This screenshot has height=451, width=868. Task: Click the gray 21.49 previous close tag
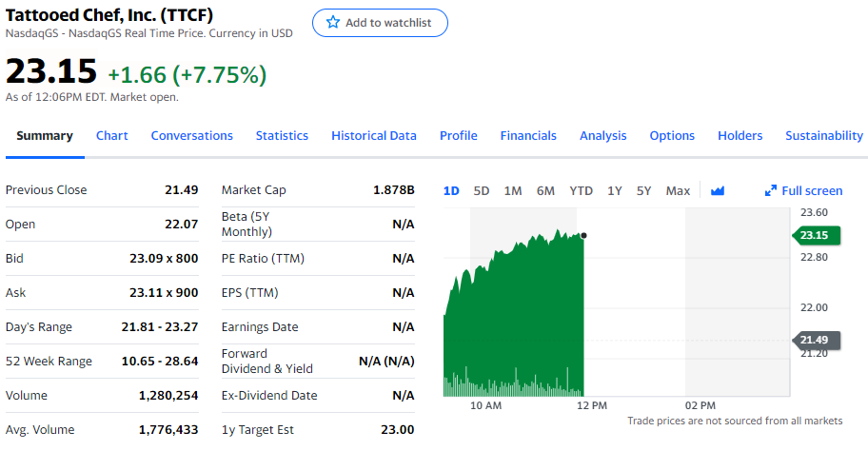[x=817, y=340]
